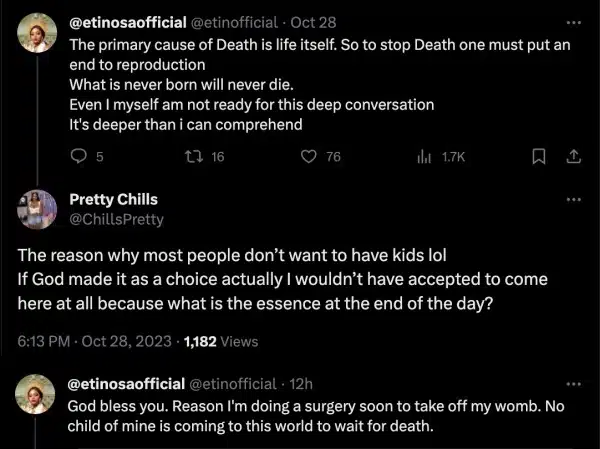This screenshot has height=449, width=600.
Task: Open Pretty Chills profile picture
Action: (36, 208)
